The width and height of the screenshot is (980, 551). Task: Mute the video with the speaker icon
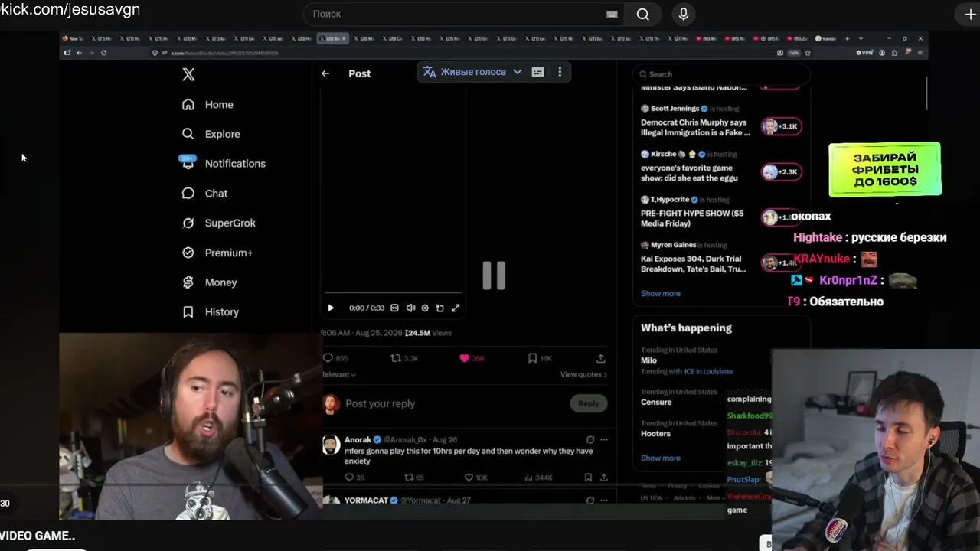click(410, 308)
